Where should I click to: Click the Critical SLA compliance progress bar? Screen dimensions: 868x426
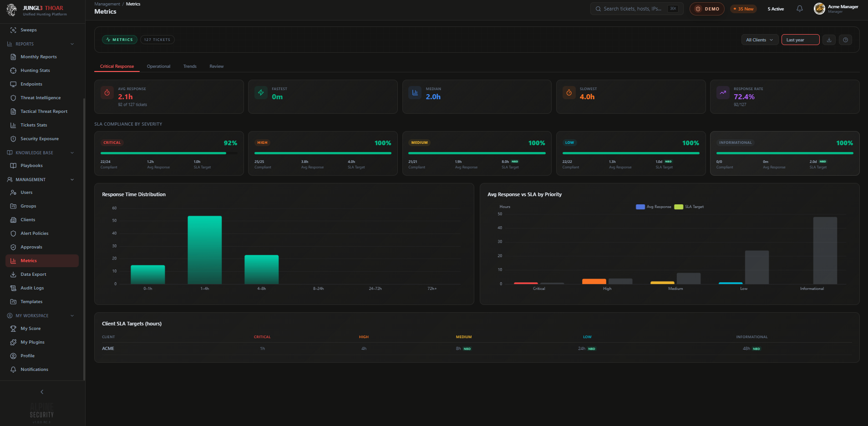tap(169, 153)
